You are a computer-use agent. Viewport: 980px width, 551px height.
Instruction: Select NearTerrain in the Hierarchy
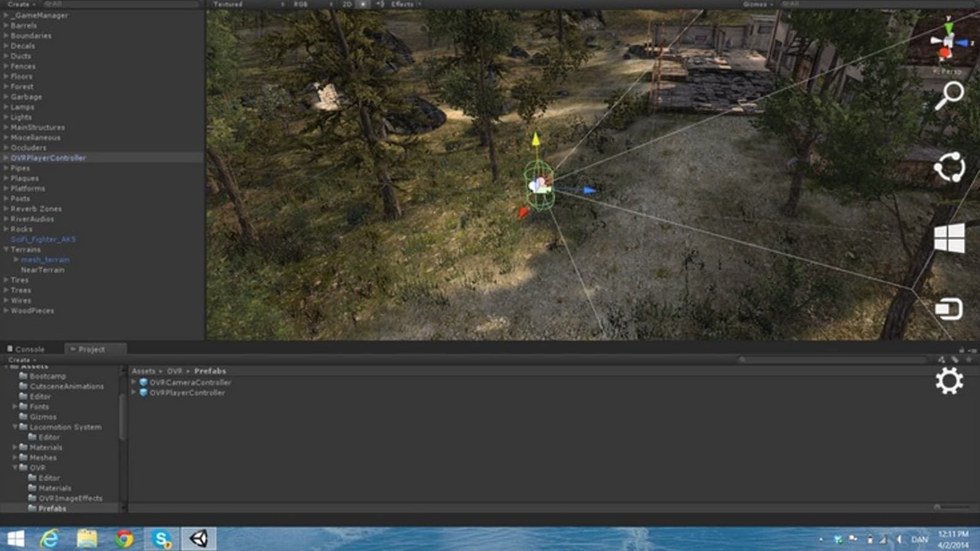click(42, 270)
